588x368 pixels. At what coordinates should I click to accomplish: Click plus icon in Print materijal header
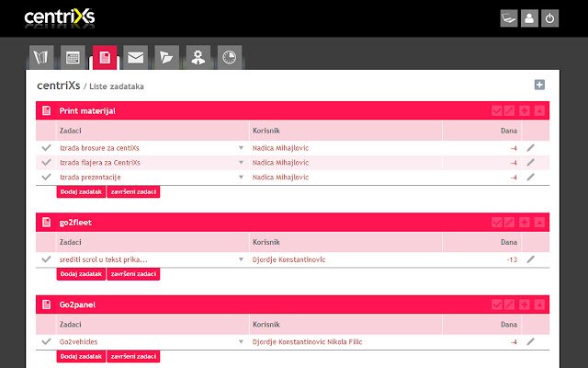pyautogui.click(x=525, y=110)
